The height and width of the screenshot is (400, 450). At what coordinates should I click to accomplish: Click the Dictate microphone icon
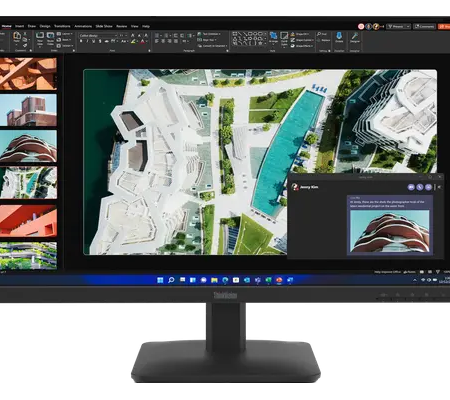[339, 37]
